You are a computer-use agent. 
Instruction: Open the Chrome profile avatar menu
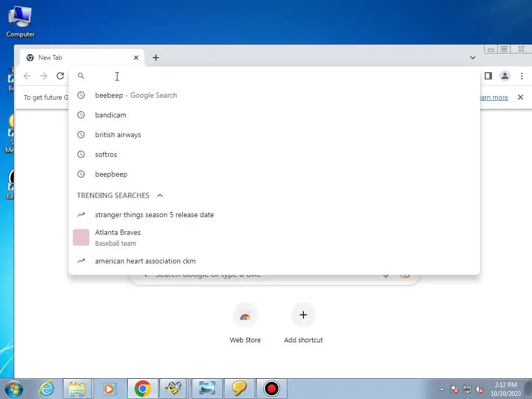pyautogui.click(x=505, y=76)
